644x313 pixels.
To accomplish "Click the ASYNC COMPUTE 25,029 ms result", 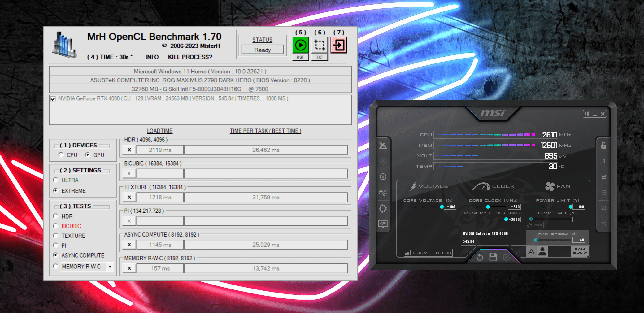I will click(x=266, y=245).
